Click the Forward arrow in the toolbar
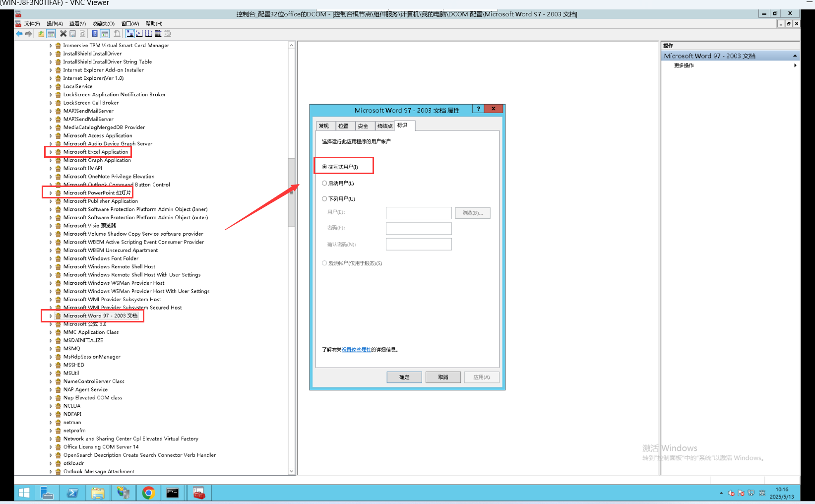Screen dimensions: 815x504 pos(29,34)
